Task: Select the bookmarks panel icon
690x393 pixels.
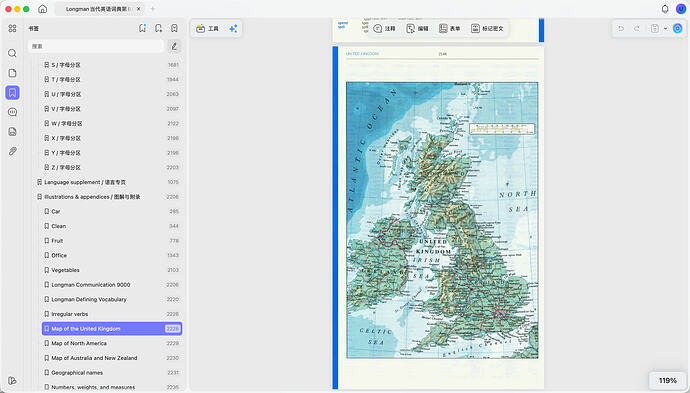Action: 12,92
